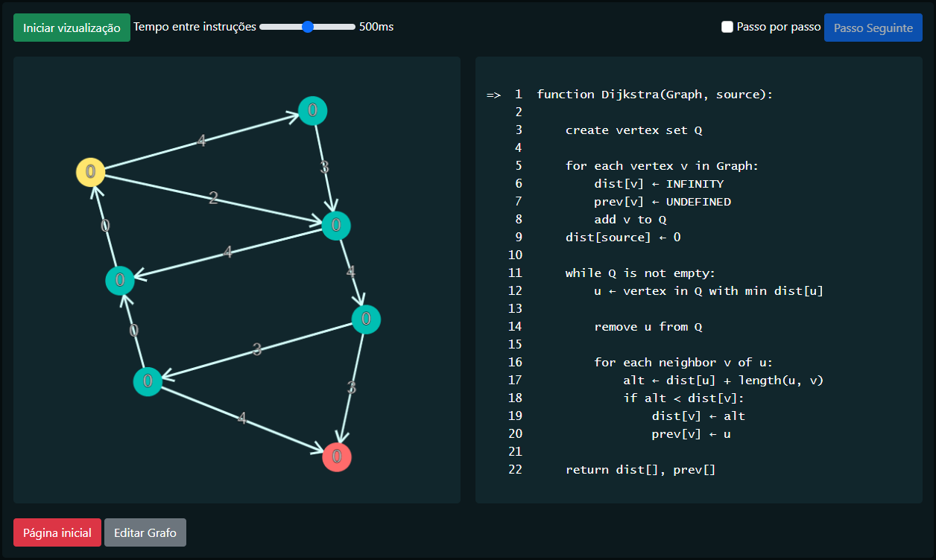Click line 'u ← vertex in Q with min dist[u]'
This screenshot has height=560, width=936.
tap(709, 291)
